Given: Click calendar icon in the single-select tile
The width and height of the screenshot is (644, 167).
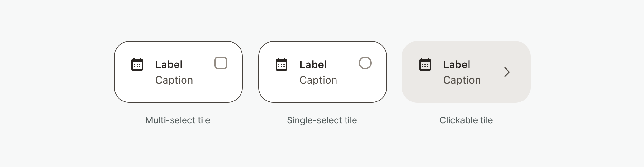Looking at the screenshot, I should [281, 65].
